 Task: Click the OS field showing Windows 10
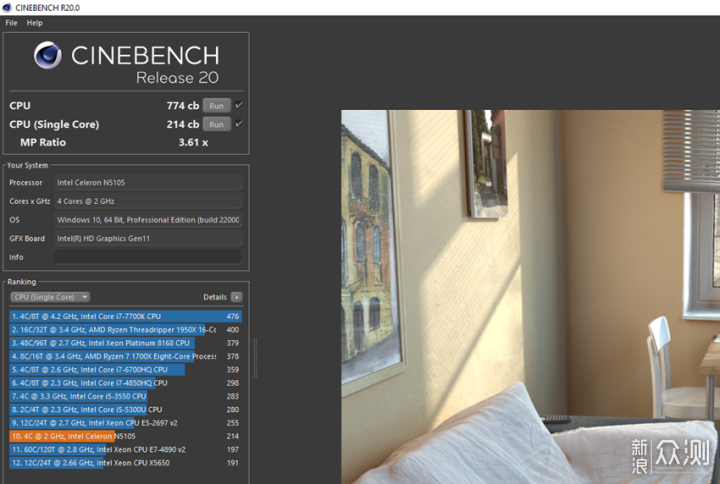(148, 220)
